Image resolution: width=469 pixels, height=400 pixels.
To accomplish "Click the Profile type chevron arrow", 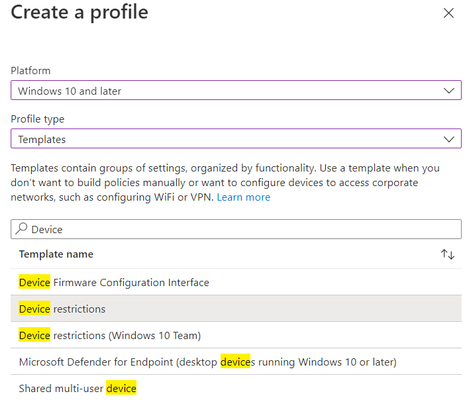I will pyautogui.click(x=449, y=139).
